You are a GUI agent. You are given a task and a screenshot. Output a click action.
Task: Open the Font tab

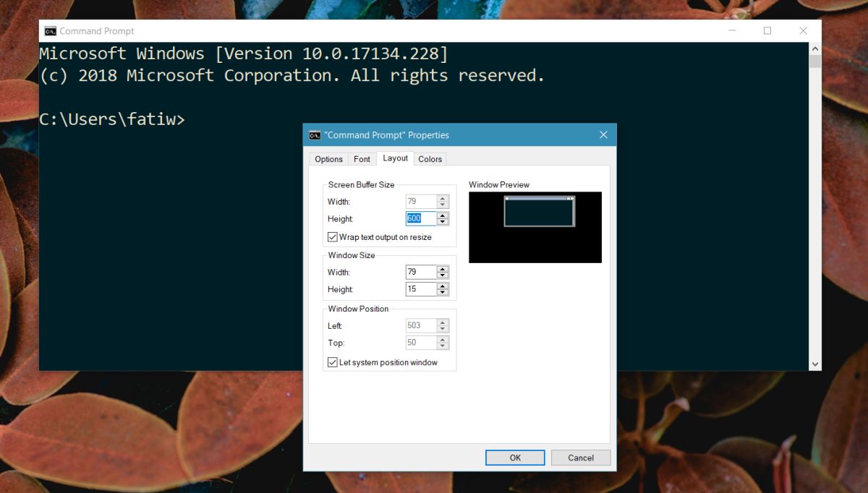tap(362, 158)
